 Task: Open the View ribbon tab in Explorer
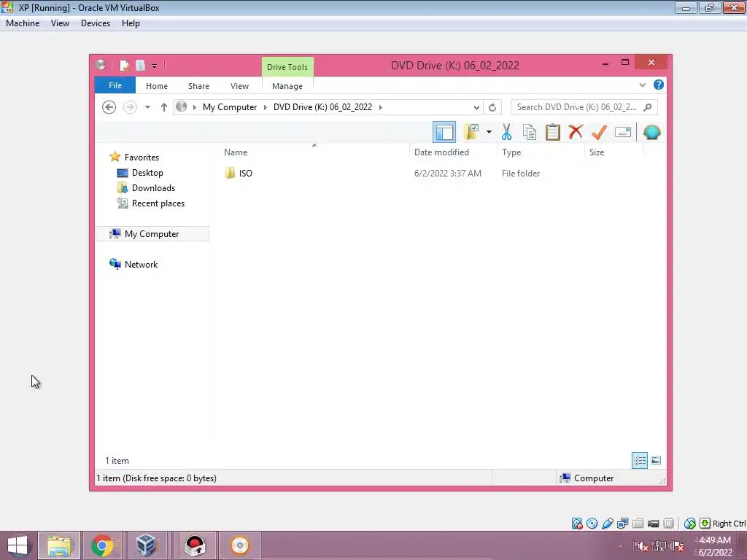(x=239, y=86)
